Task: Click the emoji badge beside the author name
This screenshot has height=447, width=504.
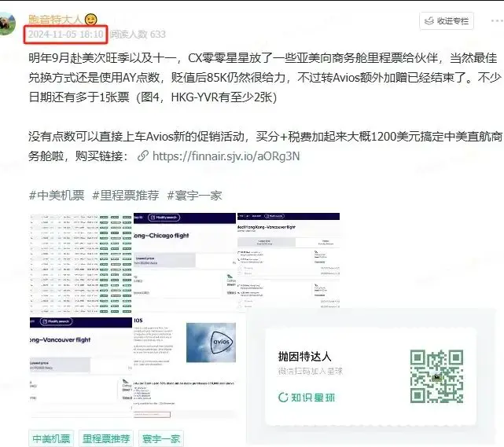Action: coord(91,20)
